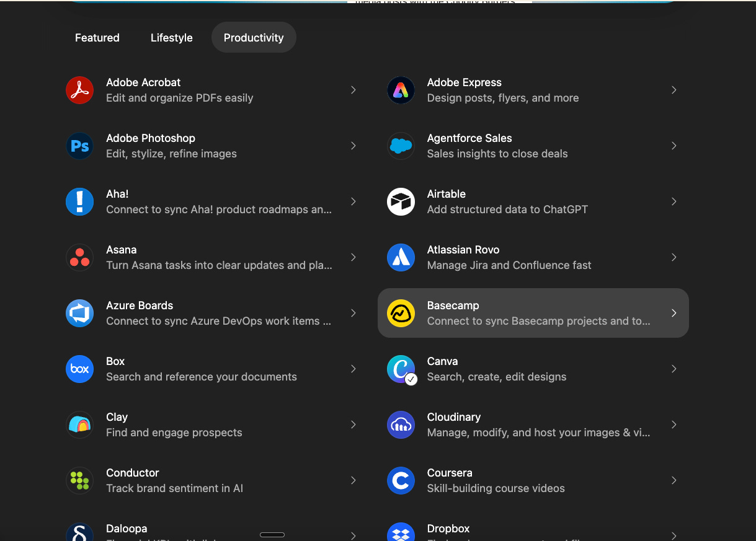Click "Manage Jira and Confluence fast" text
This screenshot has height=541, width=756.
509,265
